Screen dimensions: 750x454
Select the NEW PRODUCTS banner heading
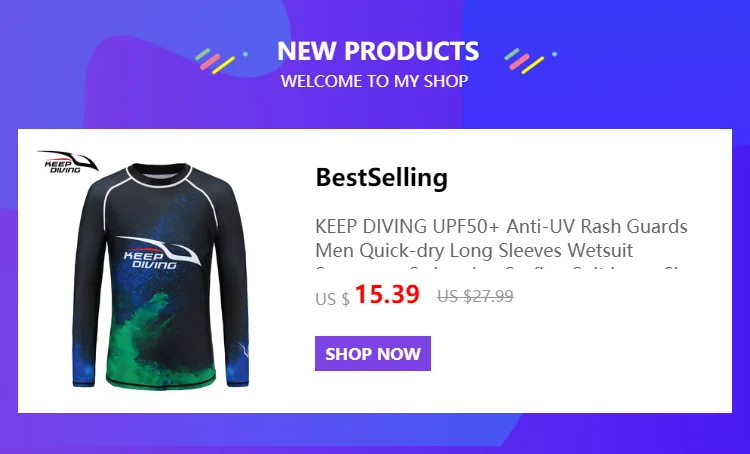pos(378,51)
